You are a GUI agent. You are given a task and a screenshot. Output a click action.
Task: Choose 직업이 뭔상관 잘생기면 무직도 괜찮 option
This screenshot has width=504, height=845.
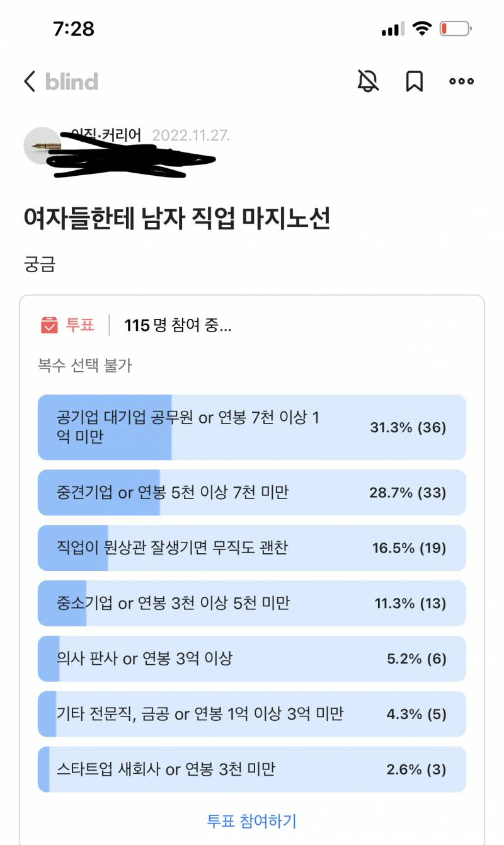tap(251, 548)
